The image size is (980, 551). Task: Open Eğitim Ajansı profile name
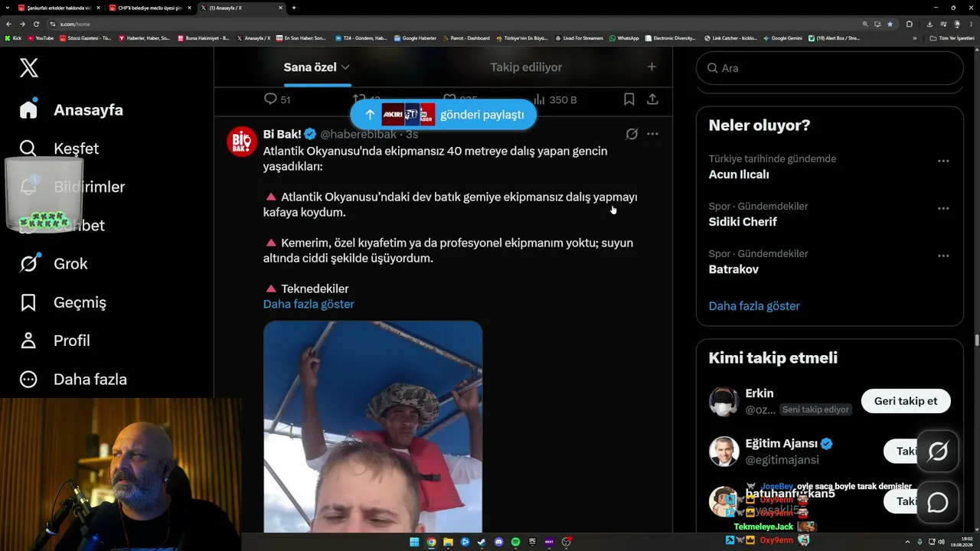782,444
